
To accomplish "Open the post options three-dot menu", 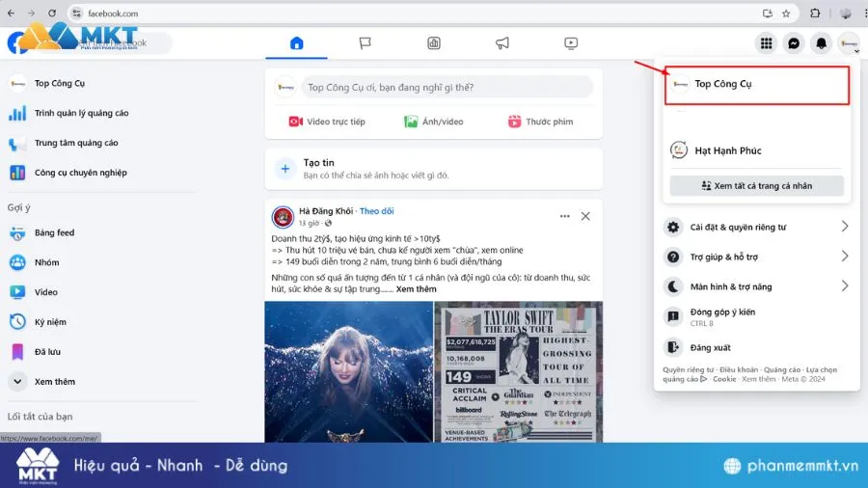I will pyautogui.click(x=564, y=216).
